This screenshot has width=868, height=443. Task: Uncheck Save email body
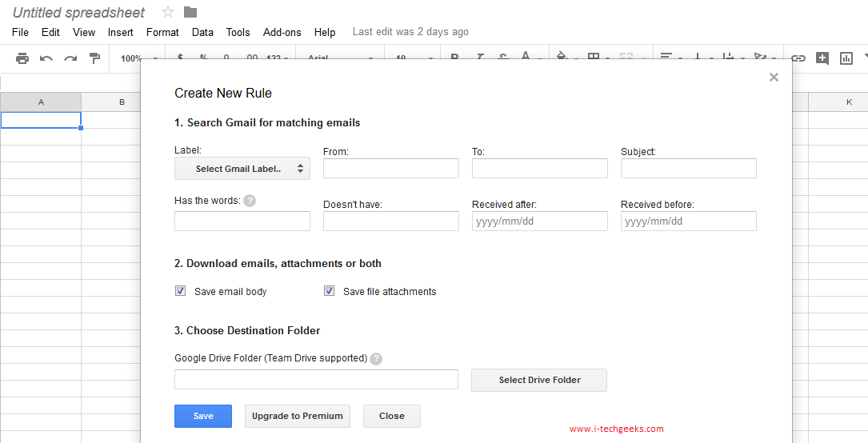[181, 291]
